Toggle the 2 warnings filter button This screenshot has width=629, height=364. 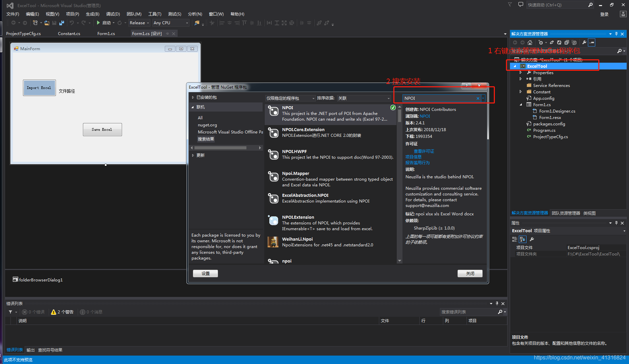pyautogui.click(x=62, y=312)
